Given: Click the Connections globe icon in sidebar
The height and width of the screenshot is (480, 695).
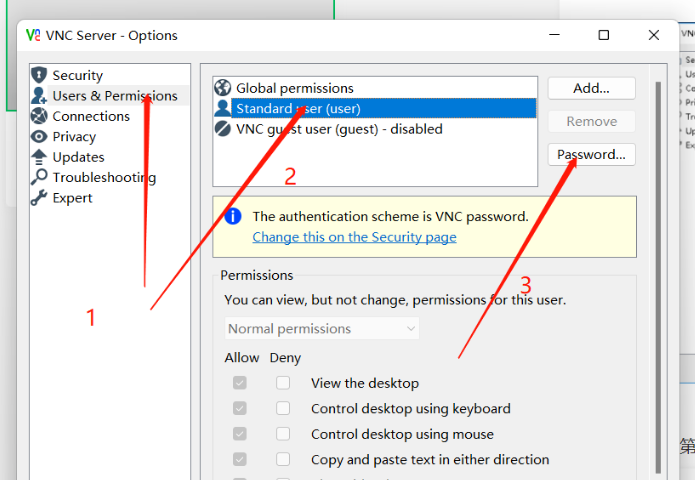Looking at the screenshot, I should click(x=39, y=116).
